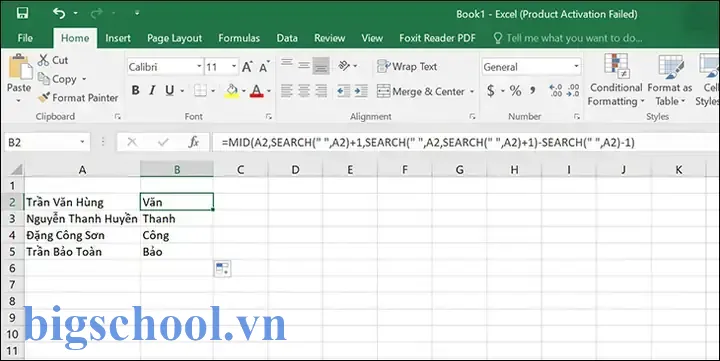Open the text Orientation tool
This screenshot has height=361, width=720.
coord(344,66)
